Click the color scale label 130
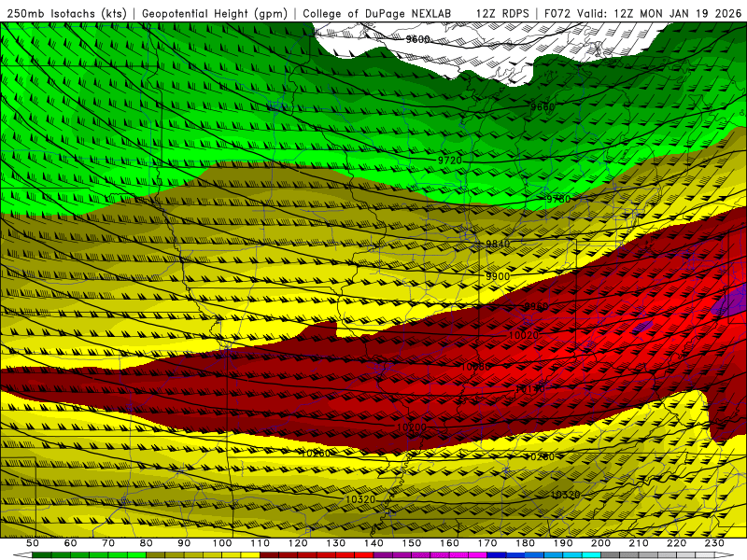This screenshot has height=560, width=747. [x=336, y=543]
